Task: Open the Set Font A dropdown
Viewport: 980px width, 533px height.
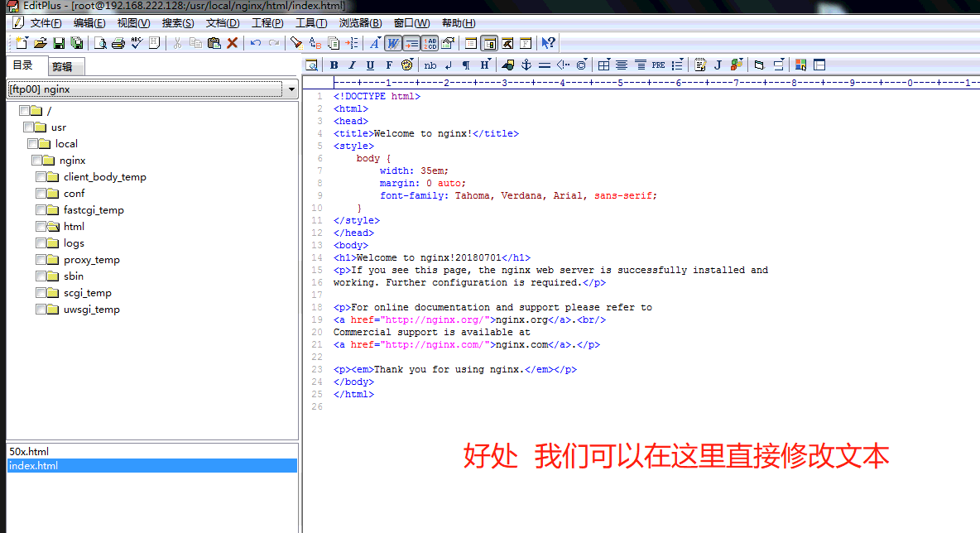Action: pyautogui.click(x=374, y=43)
